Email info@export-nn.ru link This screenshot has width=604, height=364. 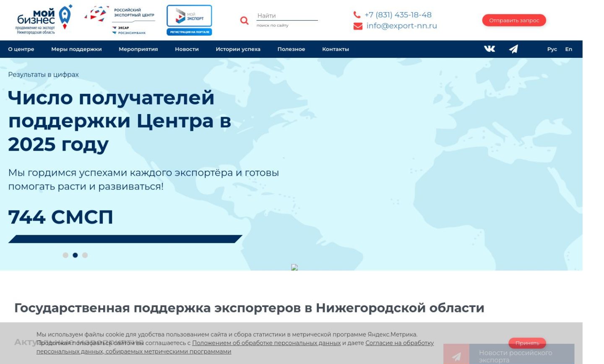point(401,26)
